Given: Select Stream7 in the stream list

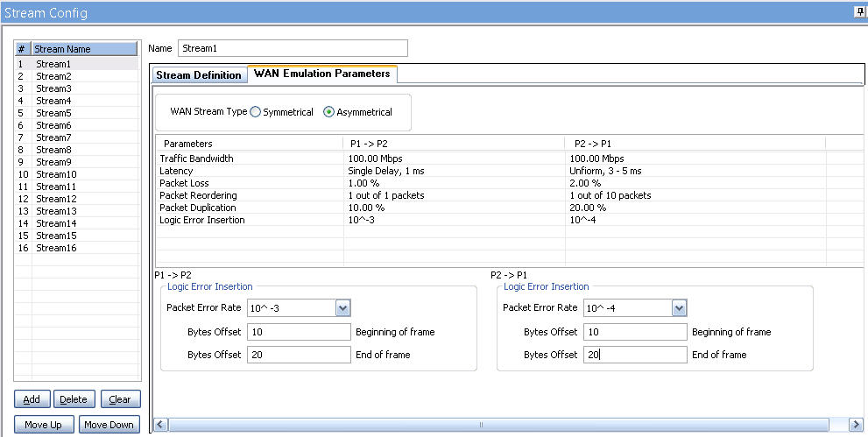Looking at the screenshot, I should (x=76, y=137).
